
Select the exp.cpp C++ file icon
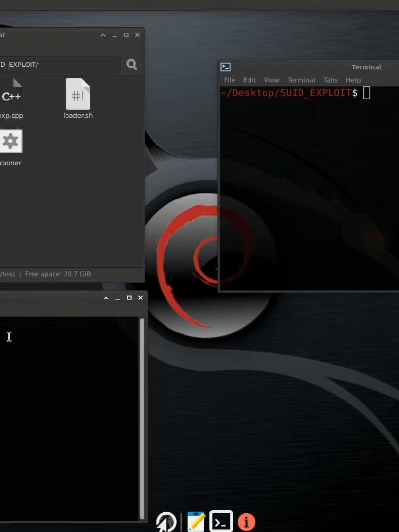click(x=11, y=94)
